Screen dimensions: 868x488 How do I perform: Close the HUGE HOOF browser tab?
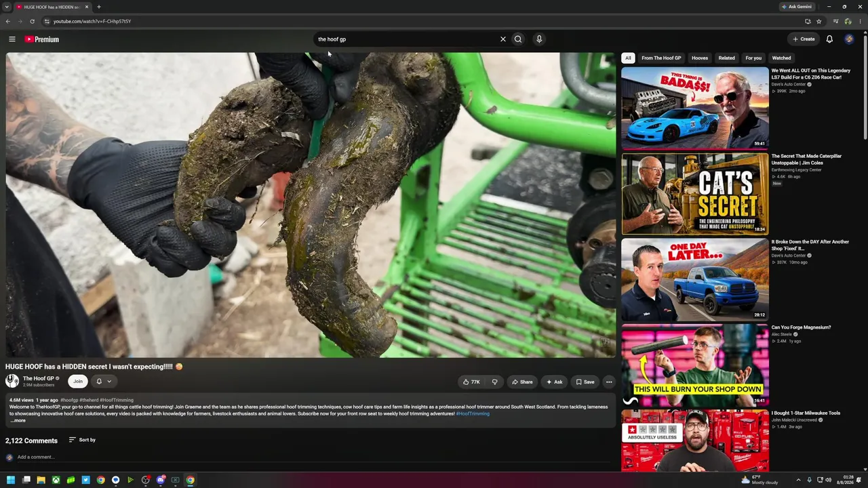tap(86, 7)
